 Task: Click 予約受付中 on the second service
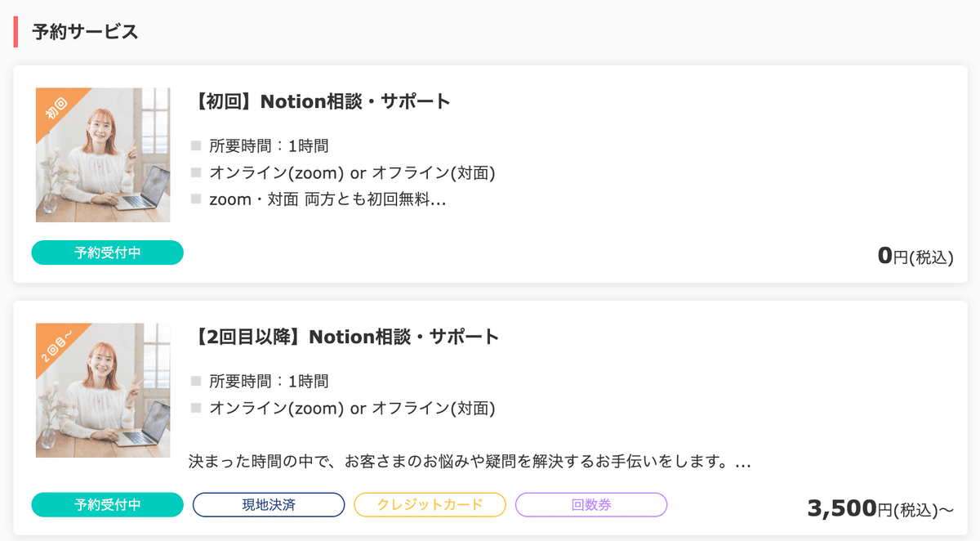pos(107,504)
